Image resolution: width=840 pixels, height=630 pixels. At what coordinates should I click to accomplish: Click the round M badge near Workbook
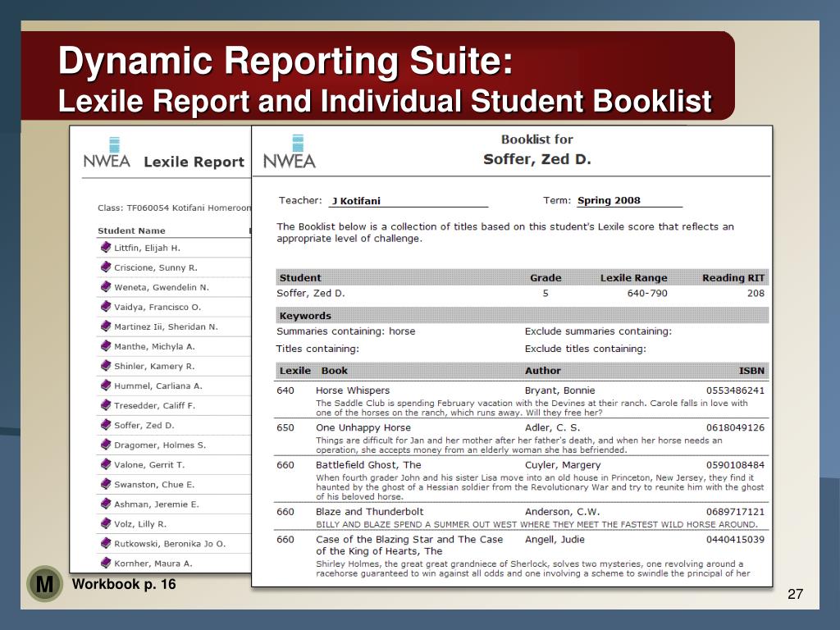click(x=45, y=583)
